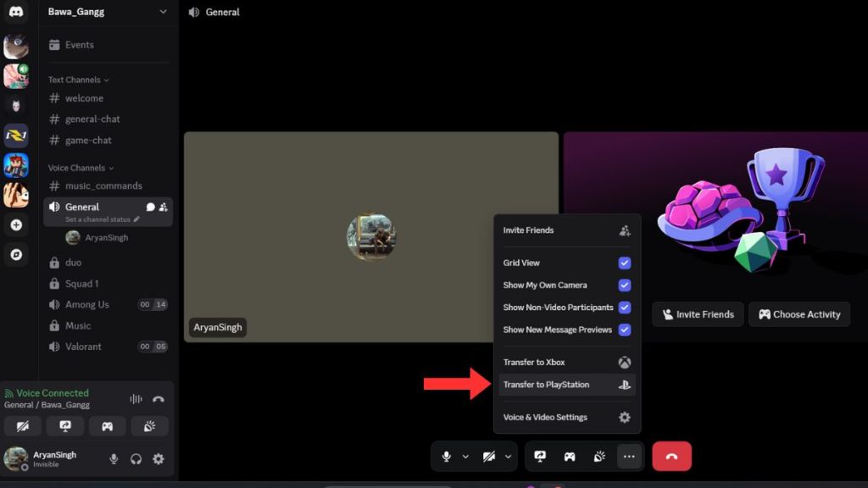Open chat bubble icon on General voice channel

tap(150, 207)
